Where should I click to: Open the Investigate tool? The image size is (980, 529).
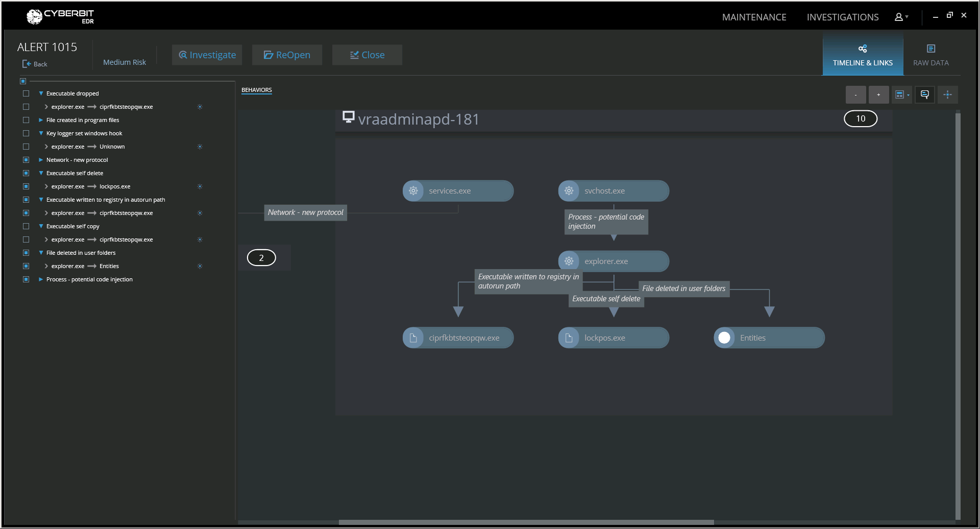[207, 55]
